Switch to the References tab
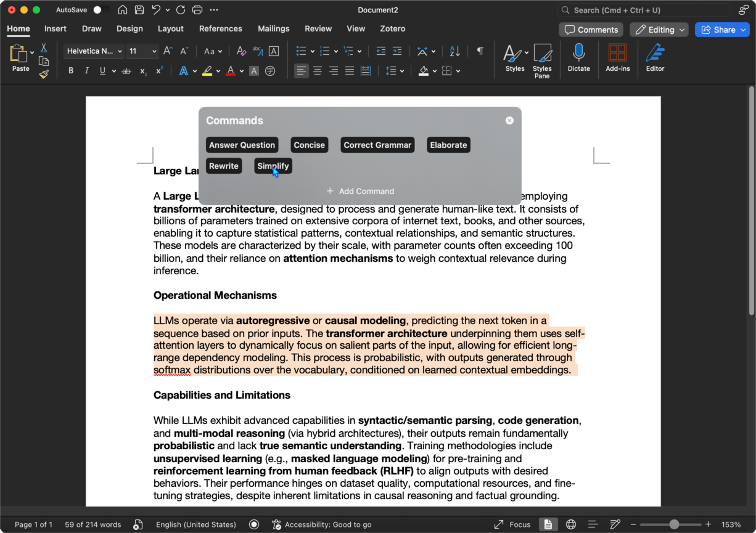 click(x=220, y=28)
